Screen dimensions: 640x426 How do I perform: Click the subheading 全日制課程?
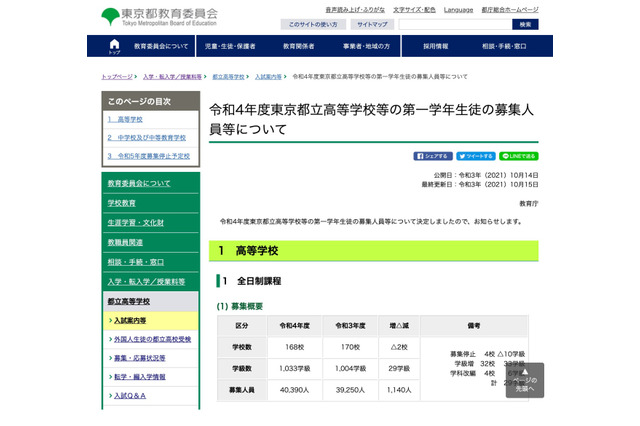point(259,281)
